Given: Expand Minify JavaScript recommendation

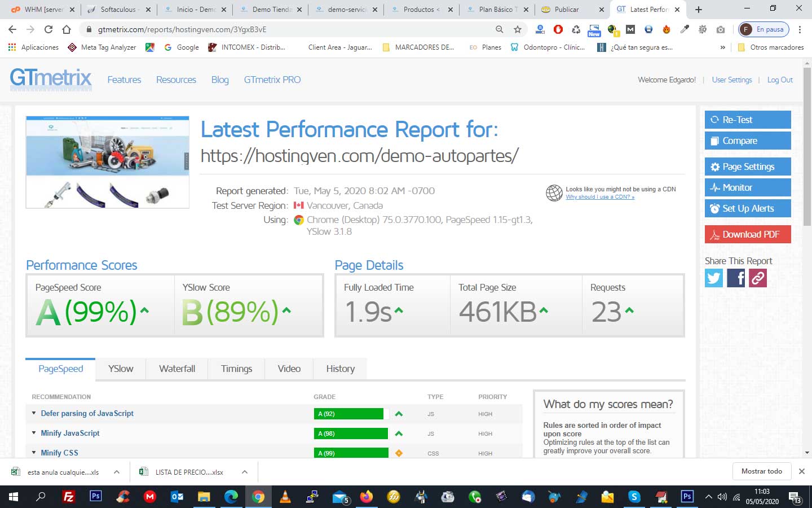Looking at the screenshot, I should pyautogui.click(x=34, y=433).
